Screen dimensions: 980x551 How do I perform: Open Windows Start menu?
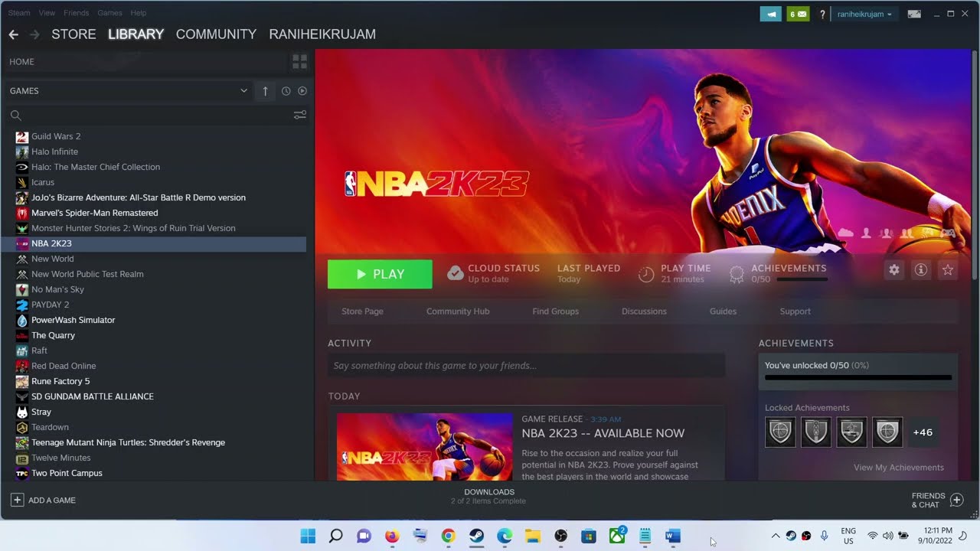[x=308, y=536]
